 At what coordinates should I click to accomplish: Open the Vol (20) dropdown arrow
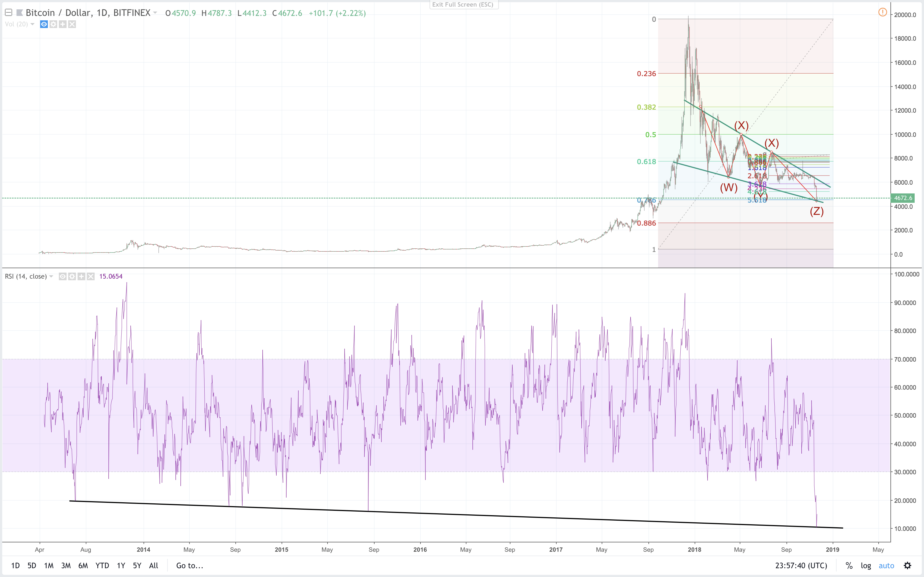click(x=32, y=24)
